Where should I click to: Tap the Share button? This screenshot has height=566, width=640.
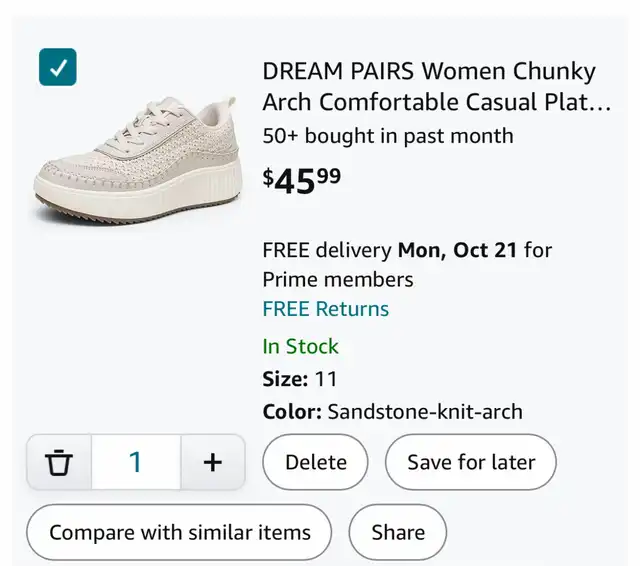click(x=398, y=533)
